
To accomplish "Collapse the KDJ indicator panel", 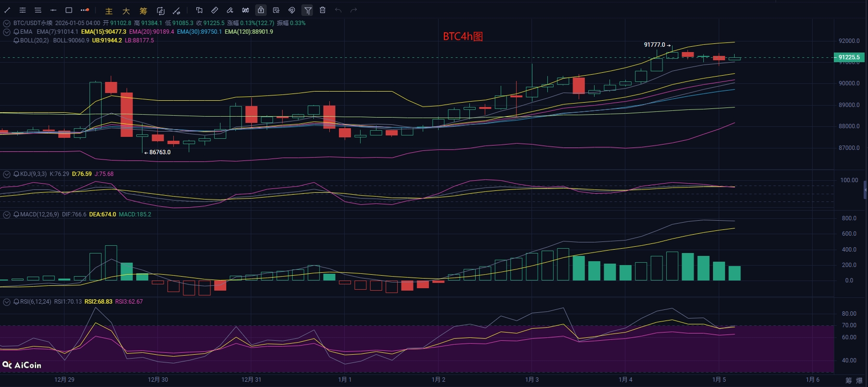I will (x=7, y=174).
